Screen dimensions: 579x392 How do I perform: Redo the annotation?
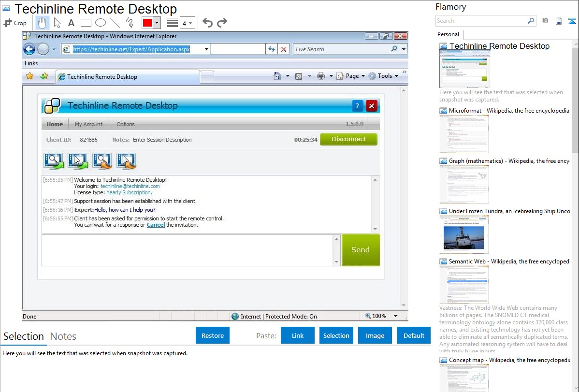point(222,23)
